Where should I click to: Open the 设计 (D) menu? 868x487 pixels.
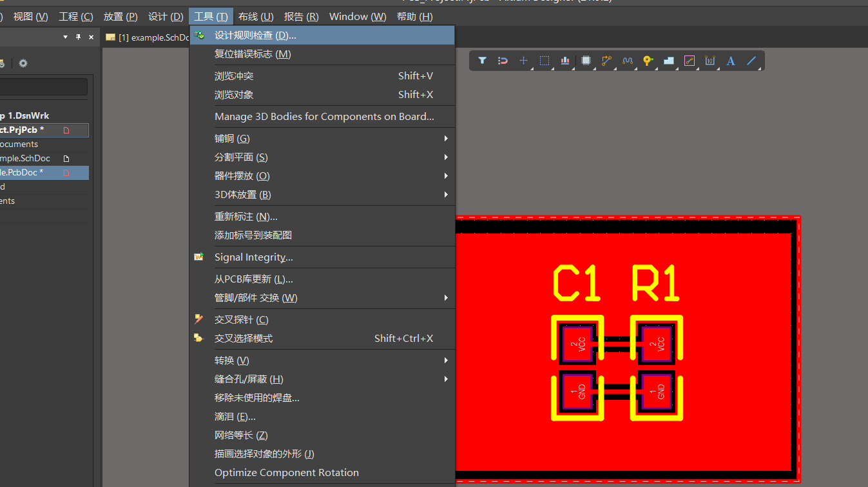(x=166, y=17)
